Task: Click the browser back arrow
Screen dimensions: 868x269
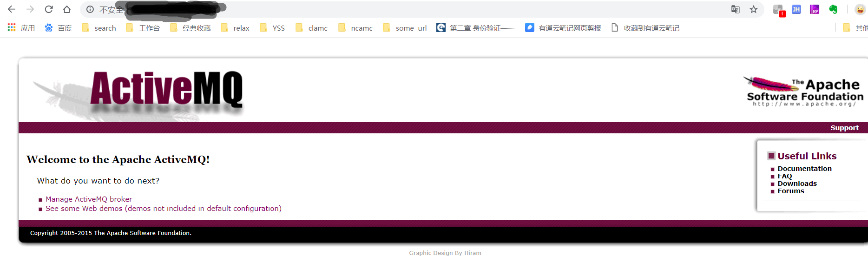Action: tap(12, 9)
